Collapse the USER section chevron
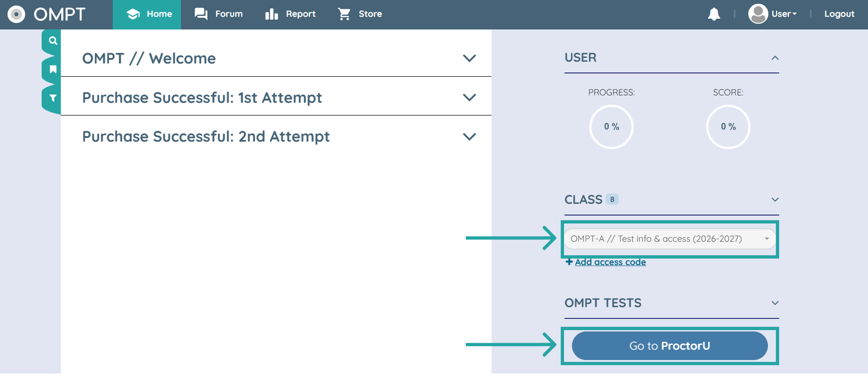868x389 pixels. pyautogui.click(x=775, y=58)
